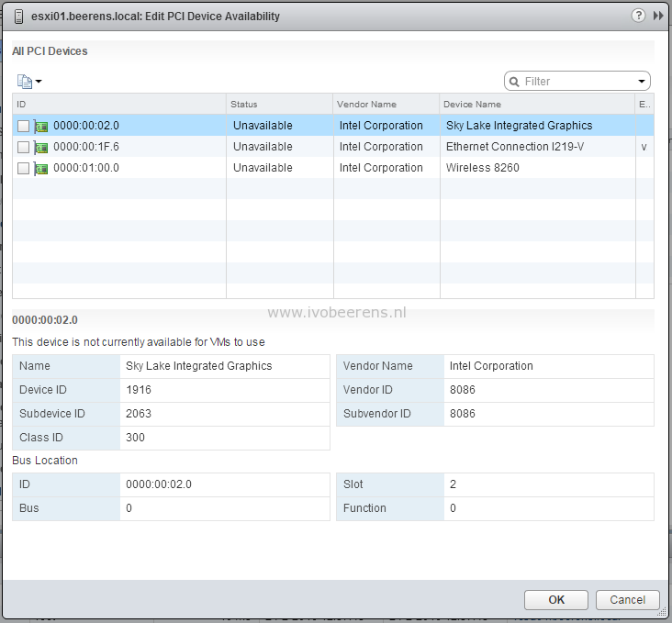The image size is (672, 623).
Task: Click Vendor ID value 8086
Action: click(463, 389)
